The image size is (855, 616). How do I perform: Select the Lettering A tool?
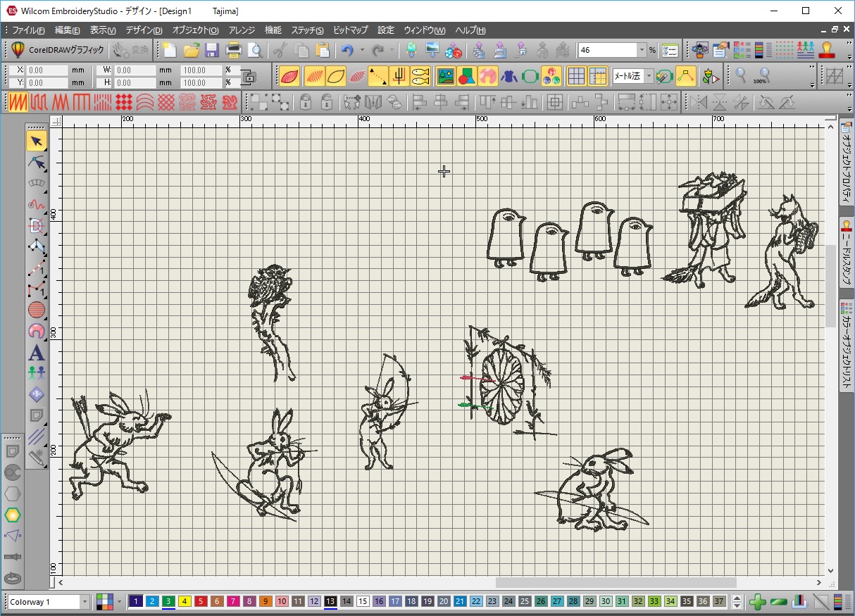(37, 352)
